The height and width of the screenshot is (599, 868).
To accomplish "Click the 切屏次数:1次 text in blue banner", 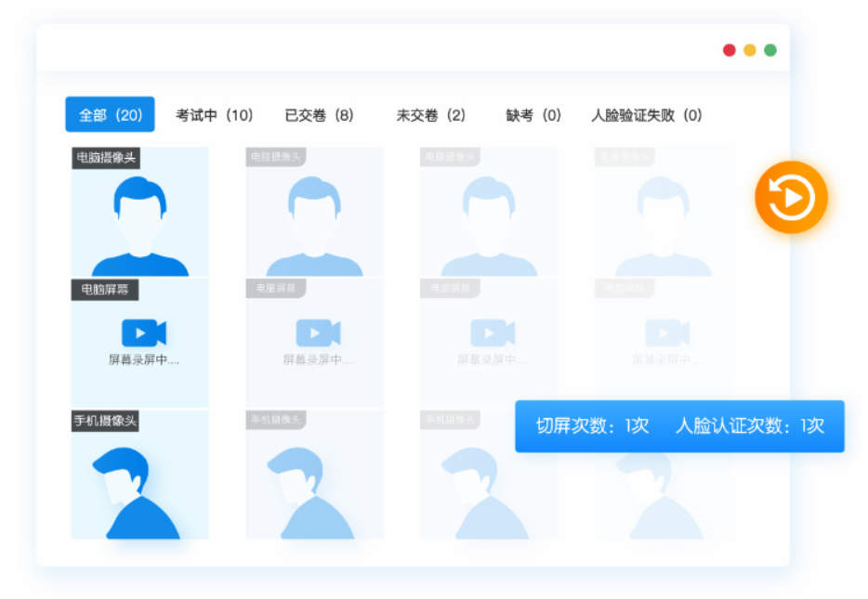I will coord(592,426).
